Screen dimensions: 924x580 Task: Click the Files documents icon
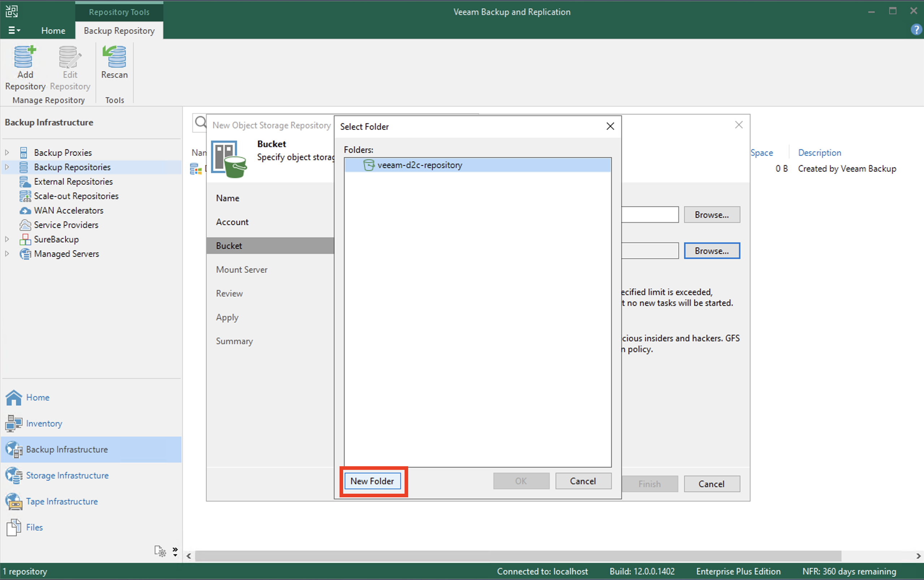[x=14, y=527]
